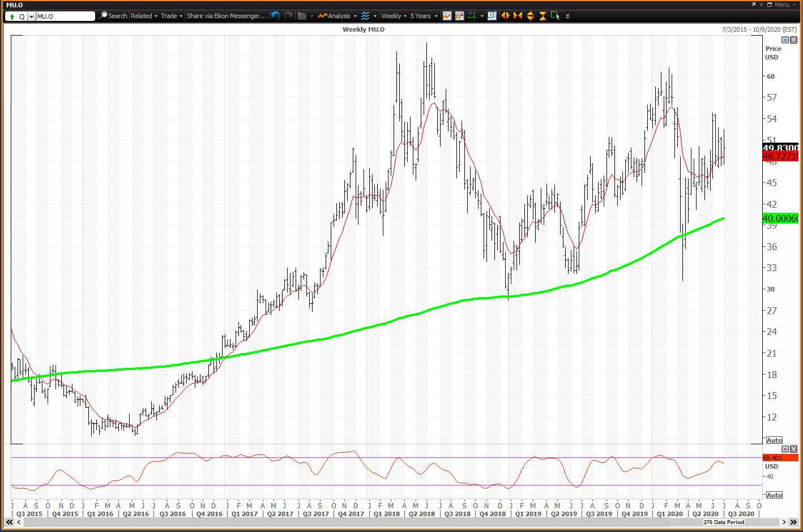
Task: Open the Weekly interval dropdown
Action: point(394,16)
